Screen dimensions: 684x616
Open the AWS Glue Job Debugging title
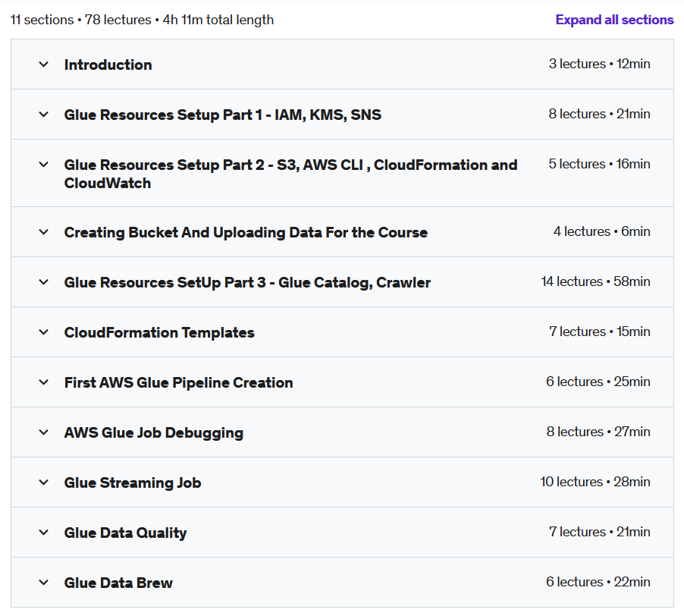153,432
